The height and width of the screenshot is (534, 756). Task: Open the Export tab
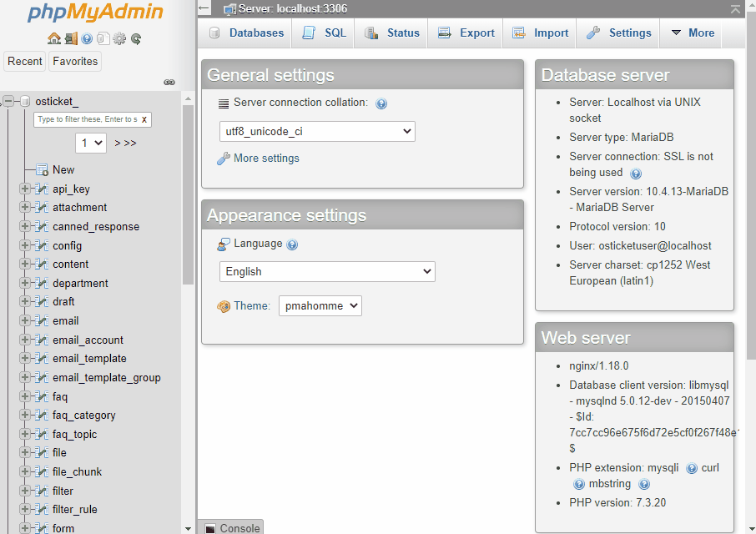coord(466,33)
